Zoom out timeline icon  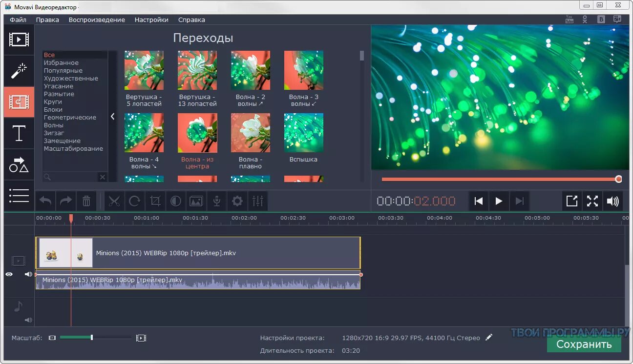[52, 338]
